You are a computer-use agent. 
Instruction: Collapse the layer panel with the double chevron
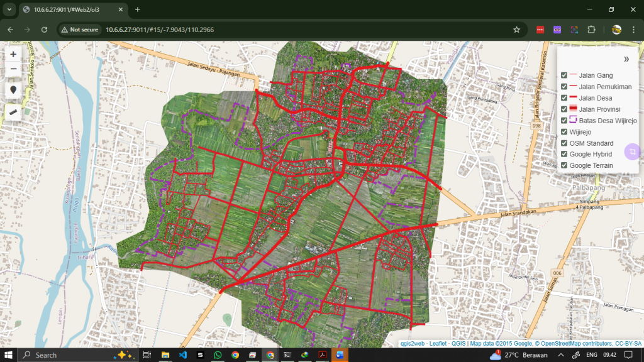click(626, 59)
